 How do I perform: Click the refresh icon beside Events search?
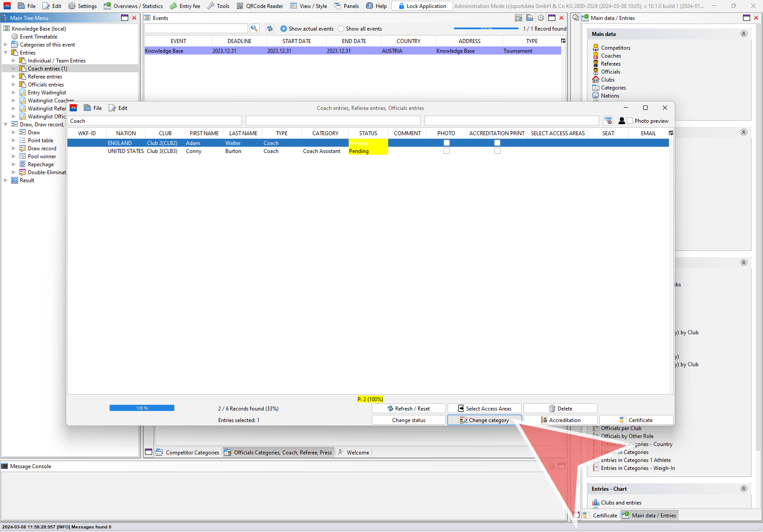tap(270, 28)
